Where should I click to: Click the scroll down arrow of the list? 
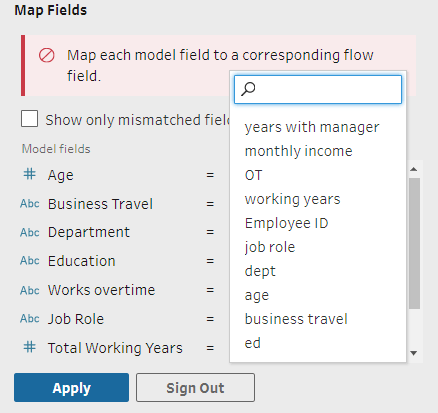414,353
